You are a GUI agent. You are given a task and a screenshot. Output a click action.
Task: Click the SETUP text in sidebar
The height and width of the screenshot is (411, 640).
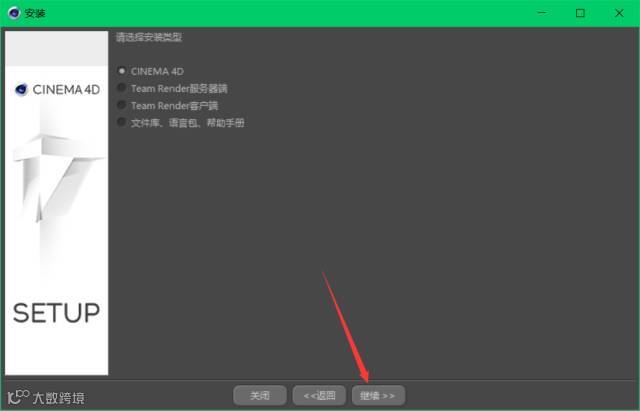coord(56,313)
